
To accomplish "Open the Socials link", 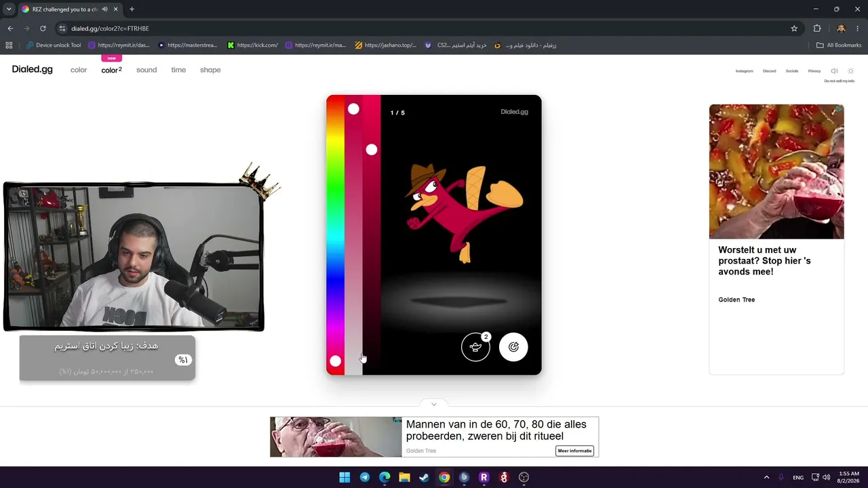I will [792, 71].
